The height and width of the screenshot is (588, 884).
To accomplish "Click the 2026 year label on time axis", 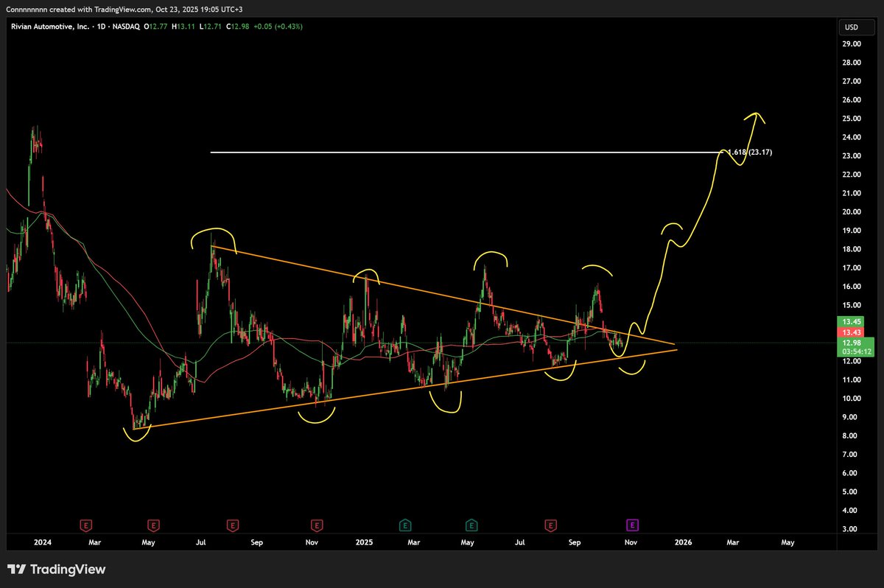I will coord(683,542).
